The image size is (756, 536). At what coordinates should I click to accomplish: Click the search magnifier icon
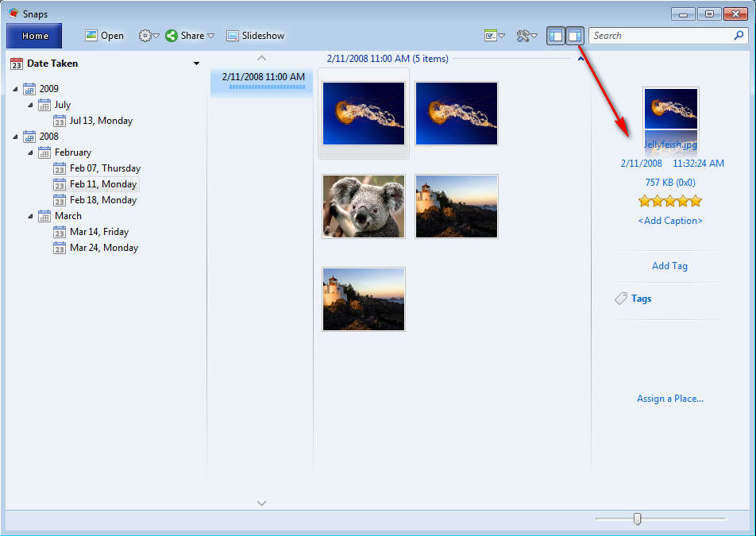coord(739,35)
